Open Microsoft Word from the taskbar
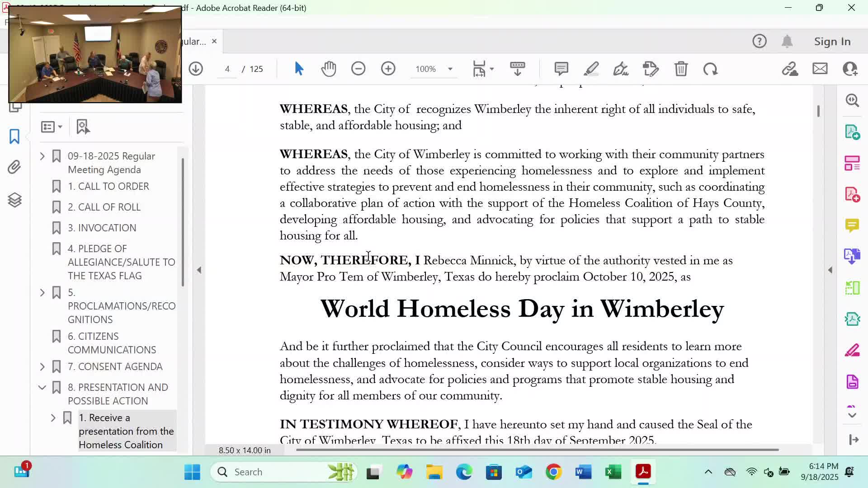The height and width of the screenshot is (488, 868). pos(583,472)
